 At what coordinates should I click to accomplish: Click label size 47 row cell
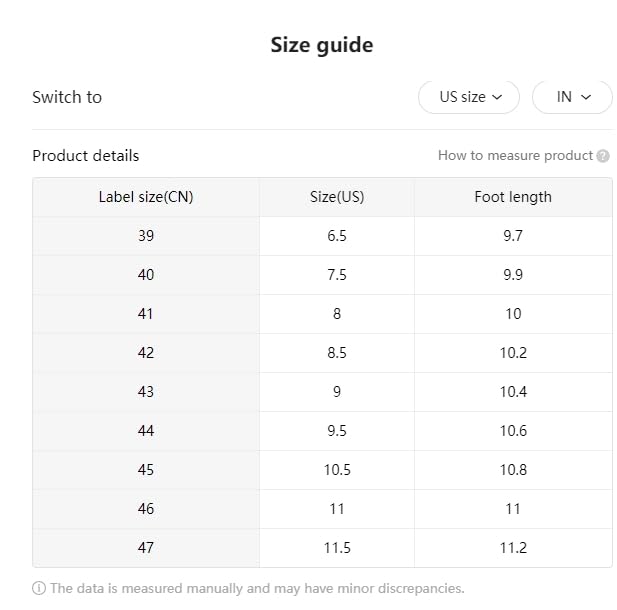[x=146, y=548]
